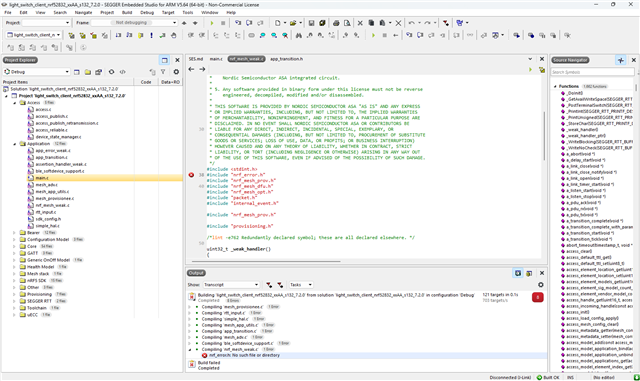Switch to the SES.md editor tab
This screenshot has width=640, height=381.
point(196,59)
